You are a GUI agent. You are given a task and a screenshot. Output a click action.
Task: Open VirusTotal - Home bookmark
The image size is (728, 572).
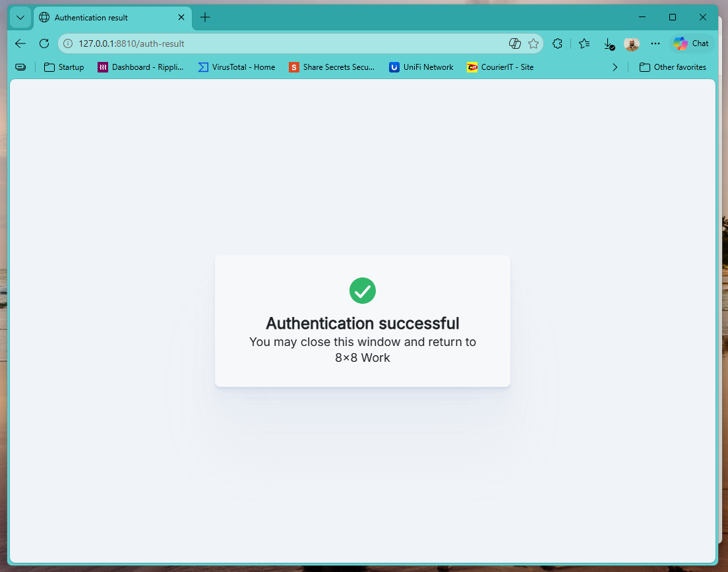[x=237, y=67]
